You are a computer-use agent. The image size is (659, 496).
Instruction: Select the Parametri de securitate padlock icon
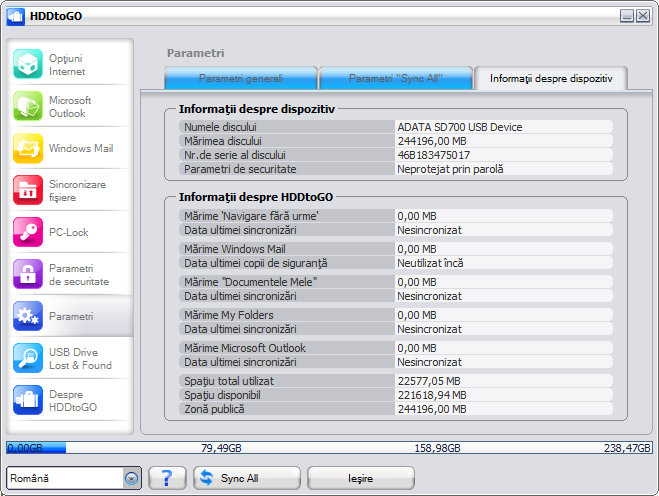tap(28, 274)
